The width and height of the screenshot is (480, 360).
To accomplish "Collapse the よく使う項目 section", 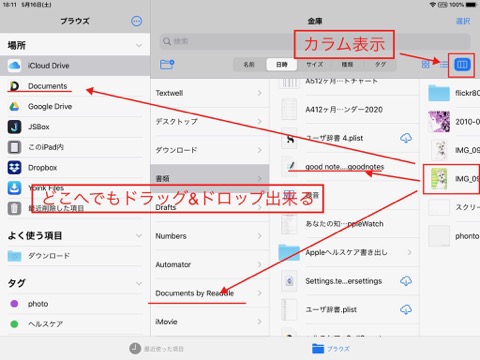I will tap(139, 236).
